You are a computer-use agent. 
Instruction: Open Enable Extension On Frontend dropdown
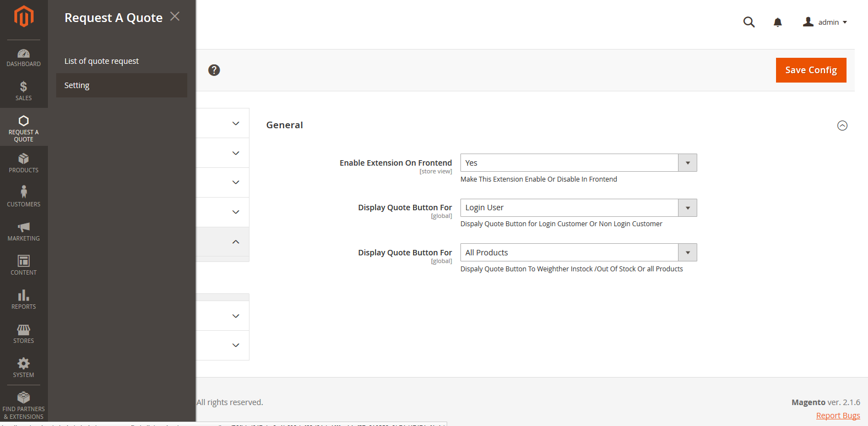[578, 163]
